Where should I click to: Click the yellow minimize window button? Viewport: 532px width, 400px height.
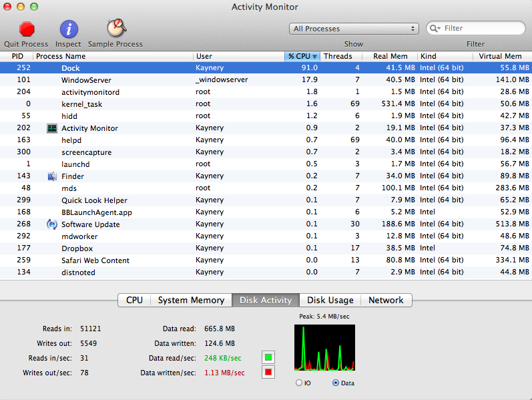click(21, 7)
